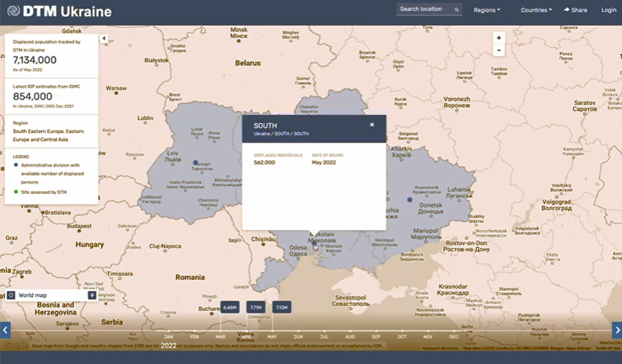Click the refresh icon beside World map
The width and height of the screenshot is (622, 364).
point(11,295)
